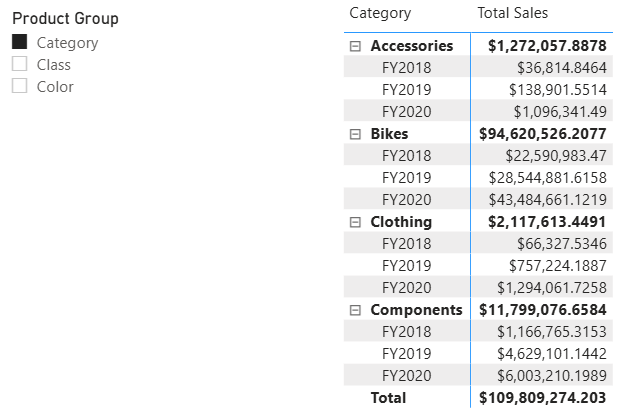The width and height of the screenshot is (621, 418).
Task: Select the Clothing FY2020 sales value
Action: point(552,288)
